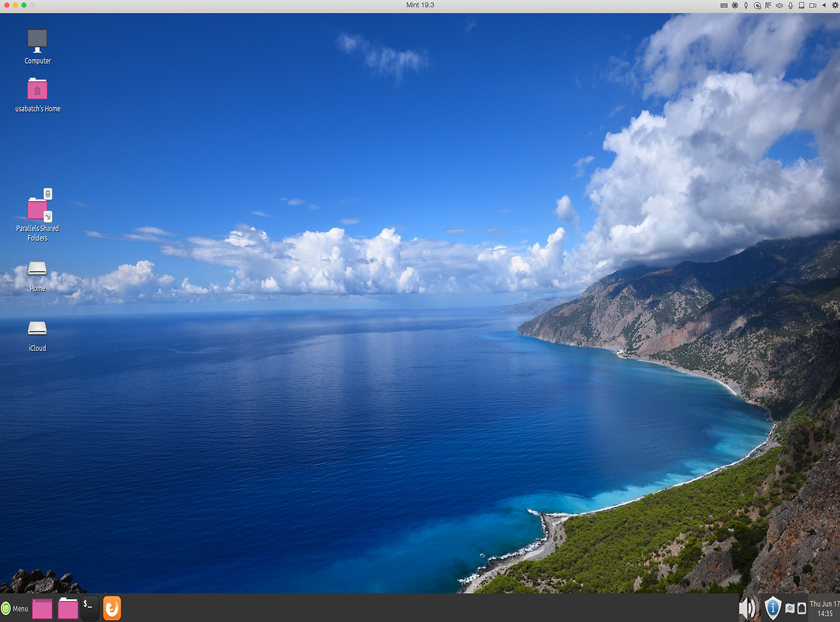
Task: Open the panel sound volume applet
Action: (747, 608)
